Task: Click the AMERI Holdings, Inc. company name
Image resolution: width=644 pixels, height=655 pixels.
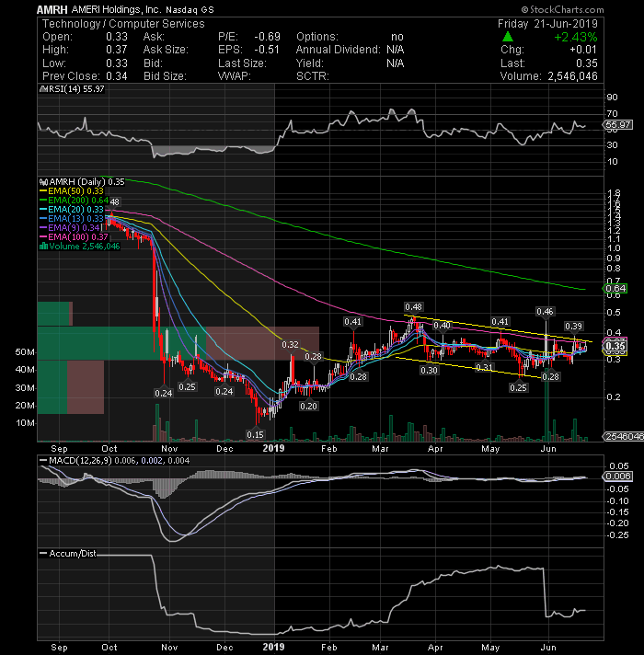Action: click(116, 9)
